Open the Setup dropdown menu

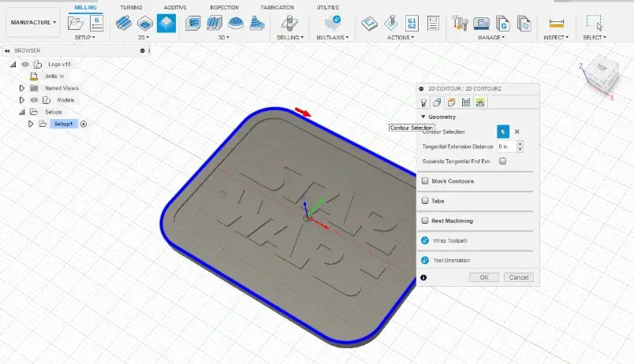(x=85, y=37)
